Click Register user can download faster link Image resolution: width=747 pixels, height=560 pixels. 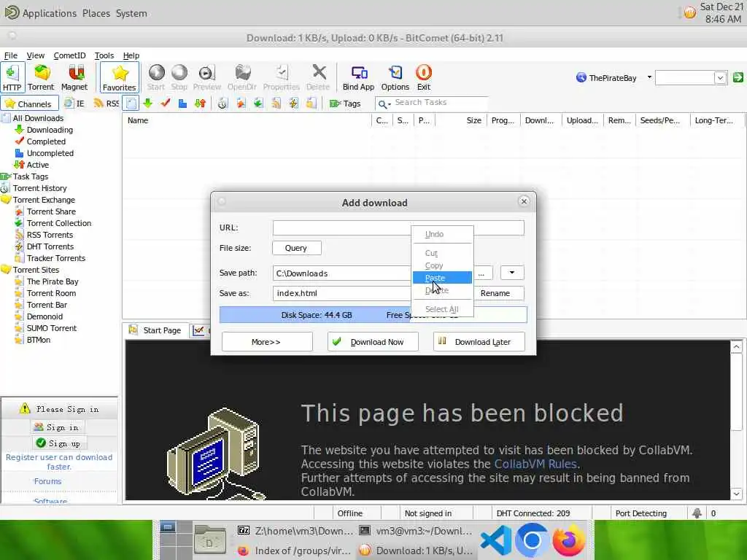click(59, 462)
